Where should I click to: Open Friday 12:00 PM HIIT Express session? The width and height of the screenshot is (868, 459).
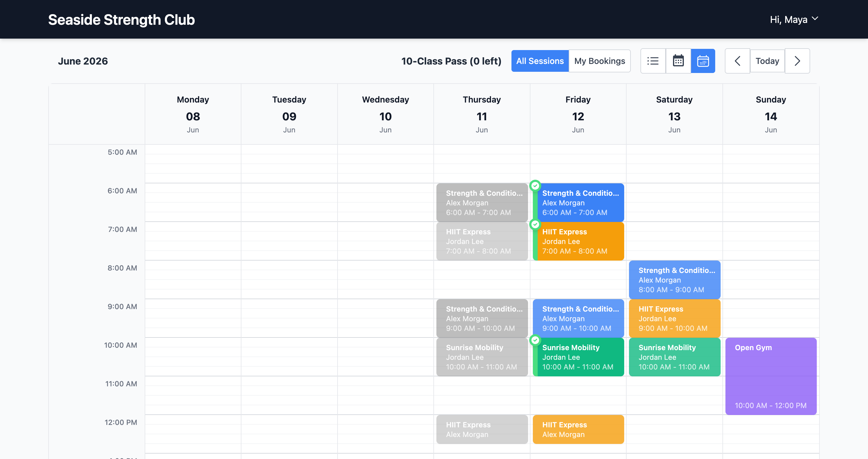click(578, 429)
